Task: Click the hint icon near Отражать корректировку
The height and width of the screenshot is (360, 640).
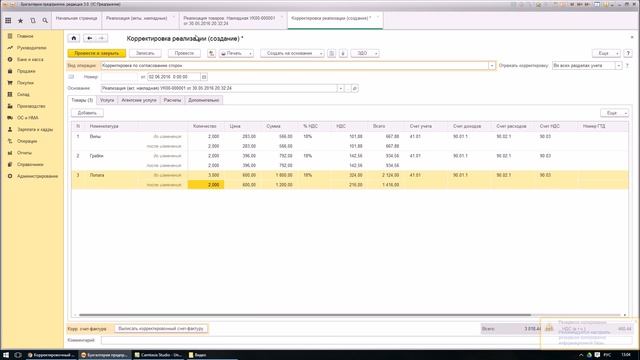Action: [x=627, y=65]
